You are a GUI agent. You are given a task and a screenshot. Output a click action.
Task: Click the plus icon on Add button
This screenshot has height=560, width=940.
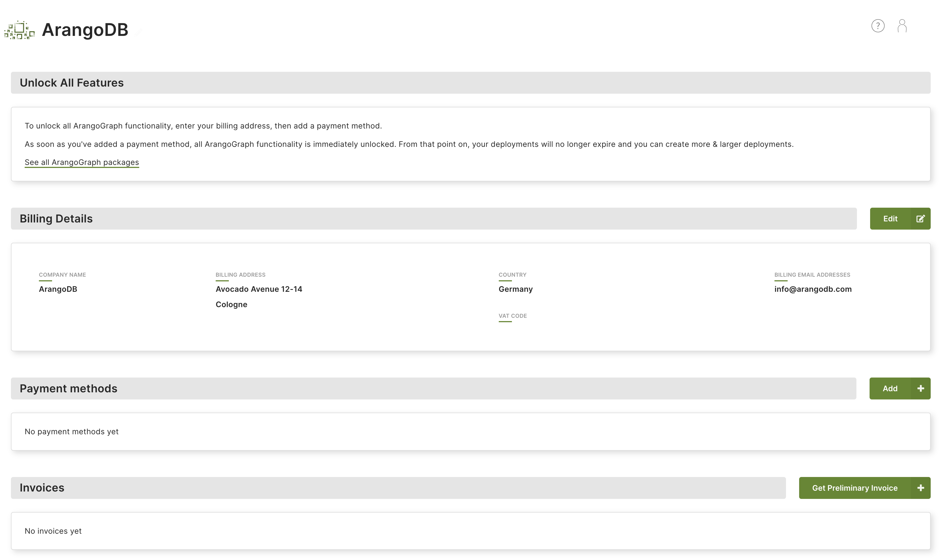(x=920, y=388)
